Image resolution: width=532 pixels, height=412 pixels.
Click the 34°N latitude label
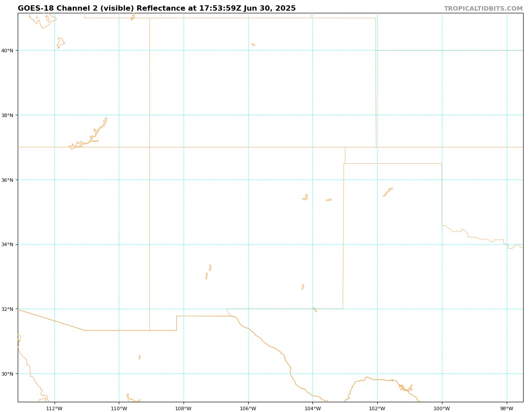[x=7, y=244]
